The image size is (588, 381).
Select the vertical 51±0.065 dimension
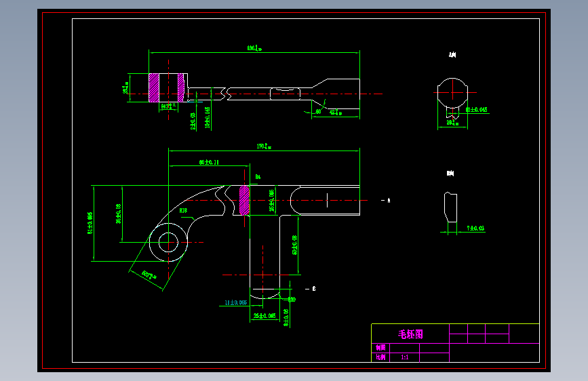pos(90,223)
